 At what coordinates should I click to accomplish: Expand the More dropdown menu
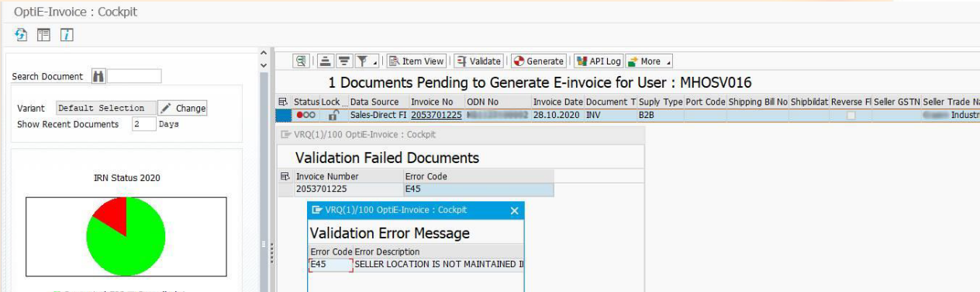point(650,61)
